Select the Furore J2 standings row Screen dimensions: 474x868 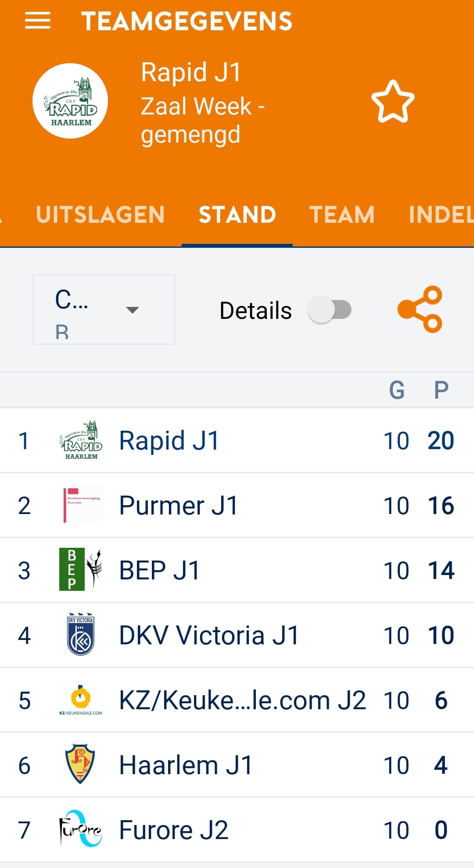click(237, 830)
